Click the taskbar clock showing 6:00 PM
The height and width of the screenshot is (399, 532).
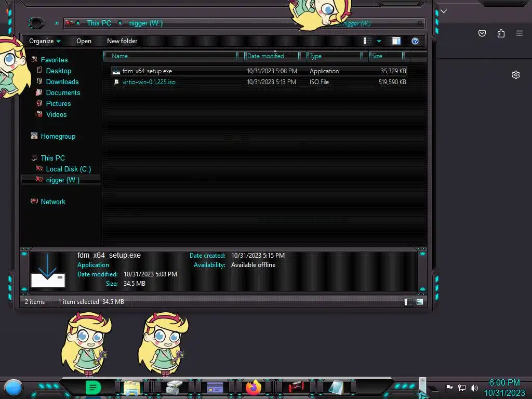[x=504, y=383]
